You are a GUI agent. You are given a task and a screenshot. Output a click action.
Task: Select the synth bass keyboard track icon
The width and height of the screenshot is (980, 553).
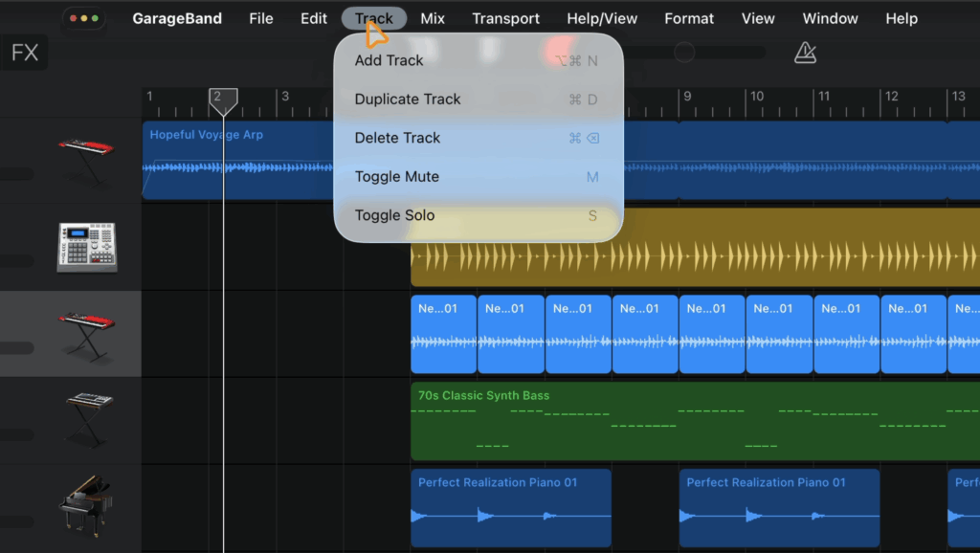point(89,419)
